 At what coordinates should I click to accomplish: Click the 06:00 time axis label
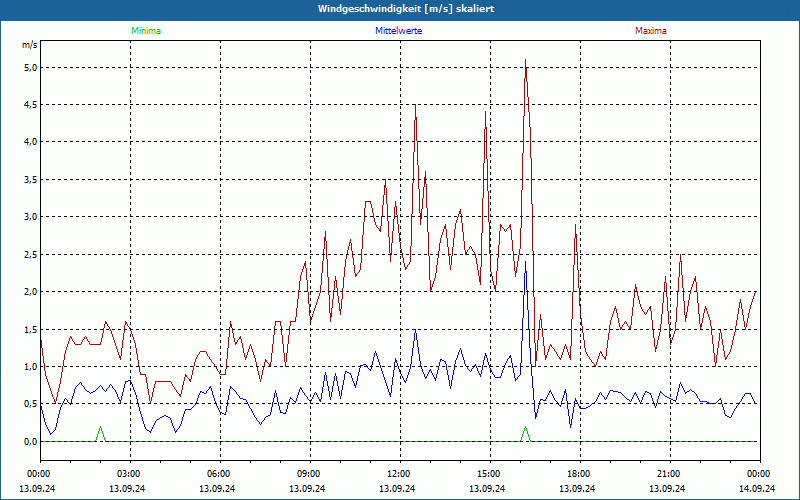(220, 474)
